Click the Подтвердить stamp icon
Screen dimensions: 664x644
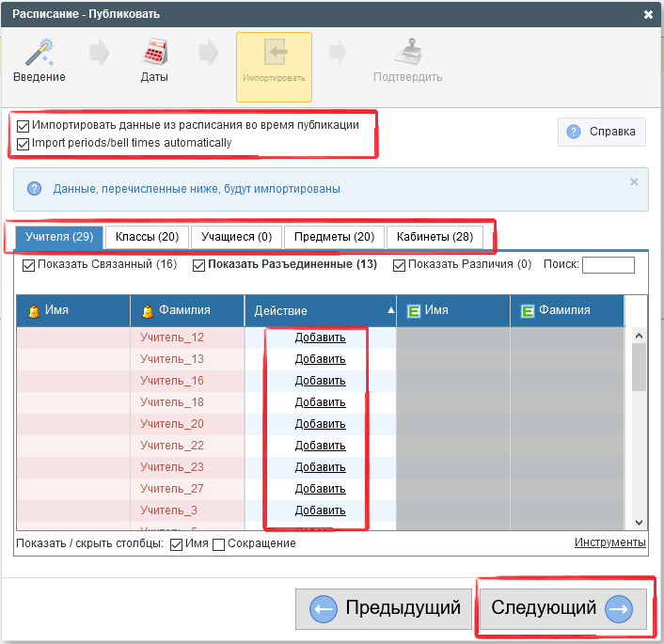[407, 53]
